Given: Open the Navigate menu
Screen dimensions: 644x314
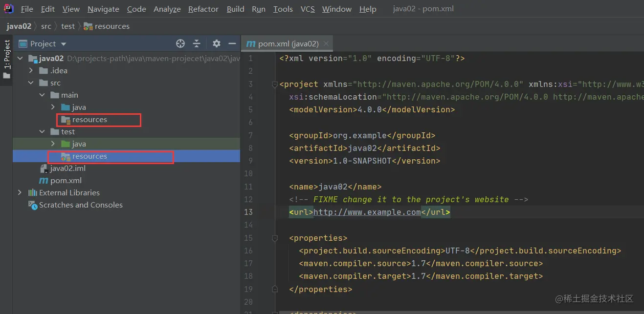Looking at the screenshot, I should coord(103,9).
